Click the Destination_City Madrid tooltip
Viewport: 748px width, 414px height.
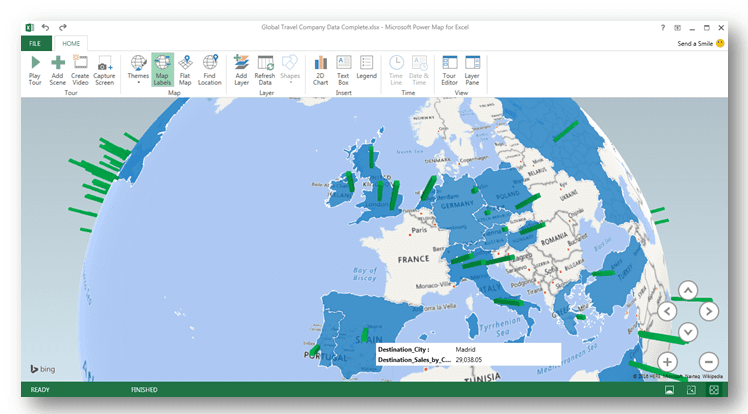tap(468, 354)
